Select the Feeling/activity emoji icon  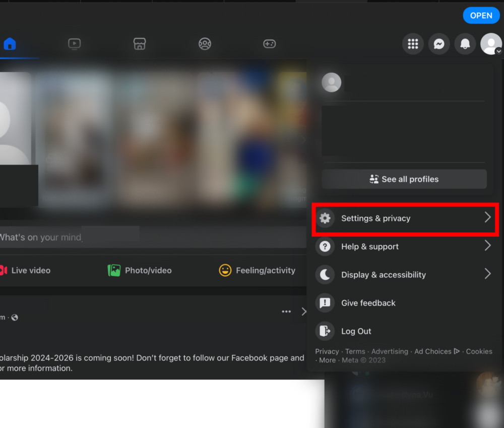click(257, 270)
